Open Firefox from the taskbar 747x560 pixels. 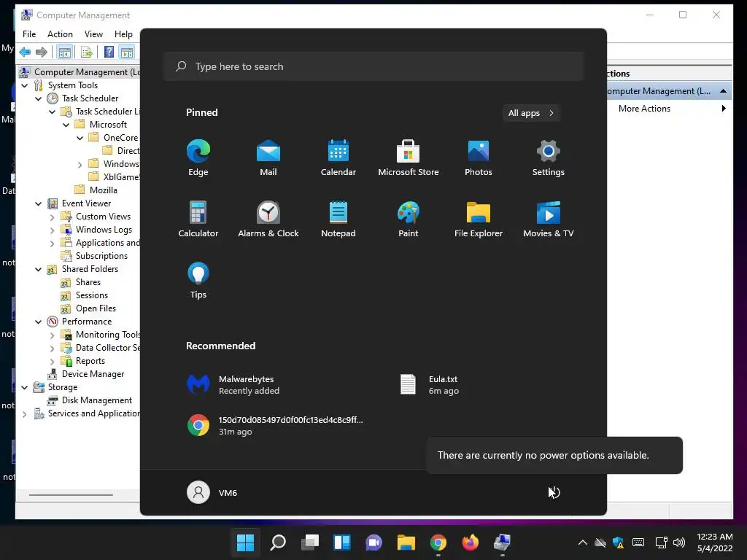471,542
